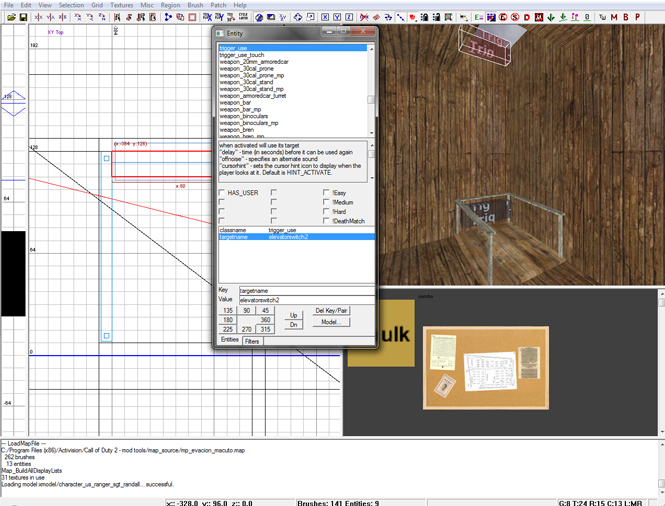Click the blue X view toolbar button
The height and width of the screenshot is (506, 665).
325,17
